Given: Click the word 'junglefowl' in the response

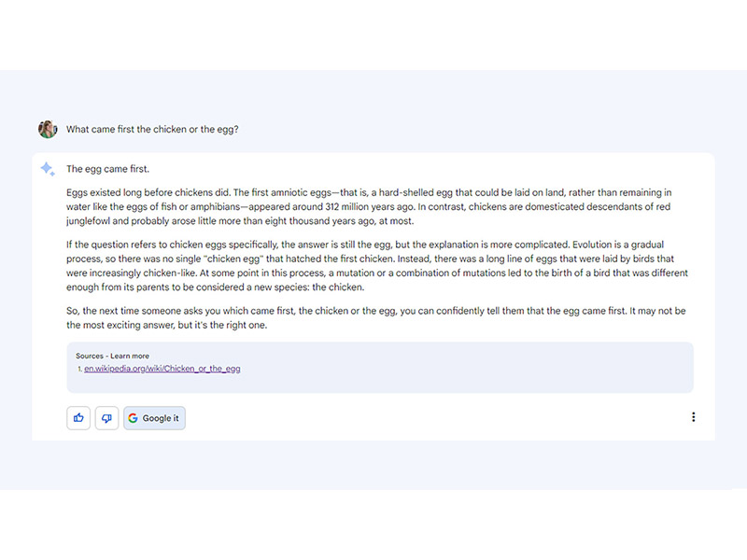Looking at the screenshot, I should 88,221.
